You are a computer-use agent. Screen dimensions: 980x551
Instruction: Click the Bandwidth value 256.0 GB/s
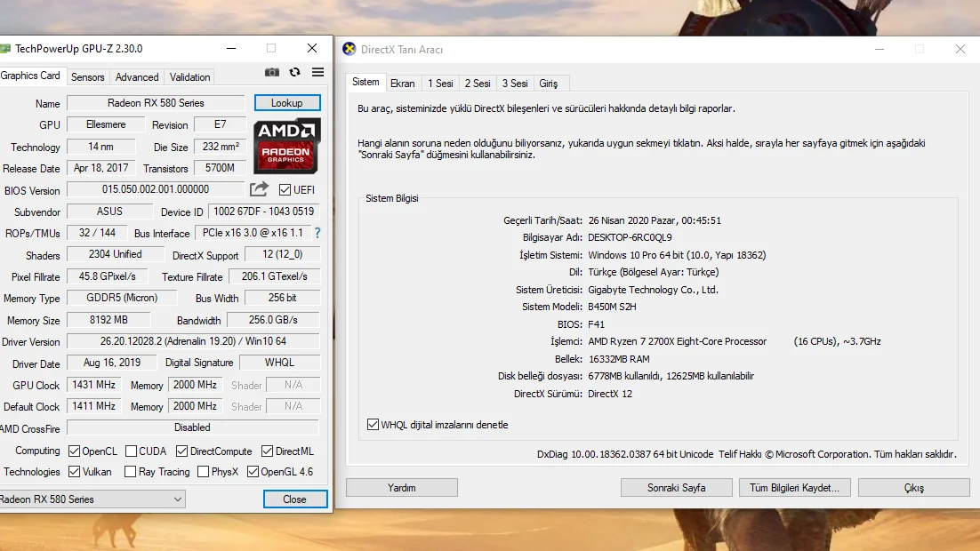tap(273, 320)
